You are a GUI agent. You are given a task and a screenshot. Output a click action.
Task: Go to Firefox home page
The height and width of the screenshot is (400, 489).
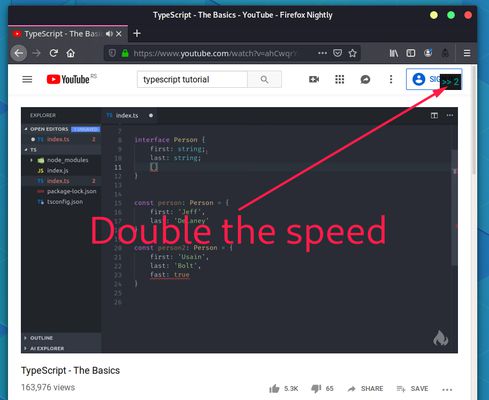[x=71, y=53]
